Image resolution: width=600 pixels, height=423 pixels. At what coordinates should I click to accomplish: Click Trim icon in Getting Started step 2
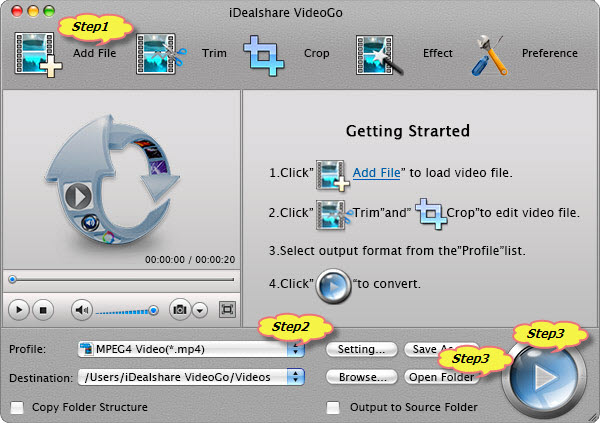tap(333, 215)
